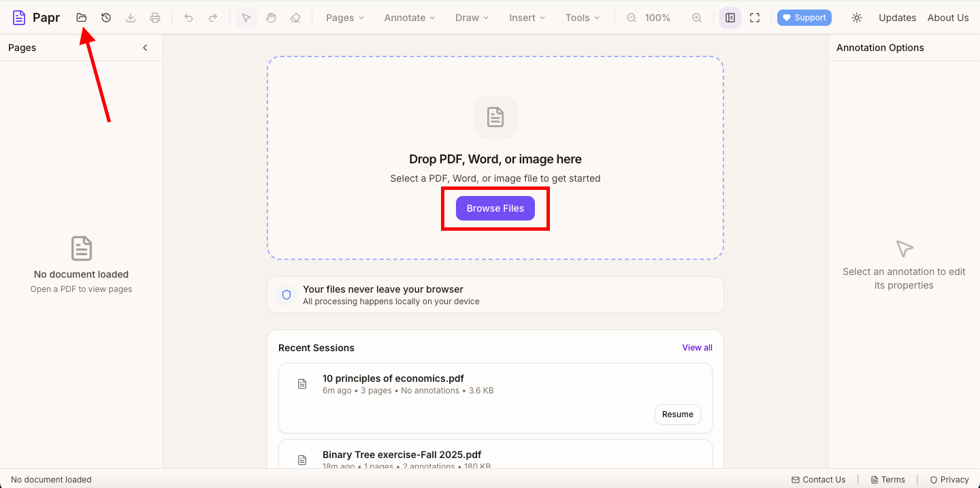Collapse the Pages panel with the chevron

[145, 48]
